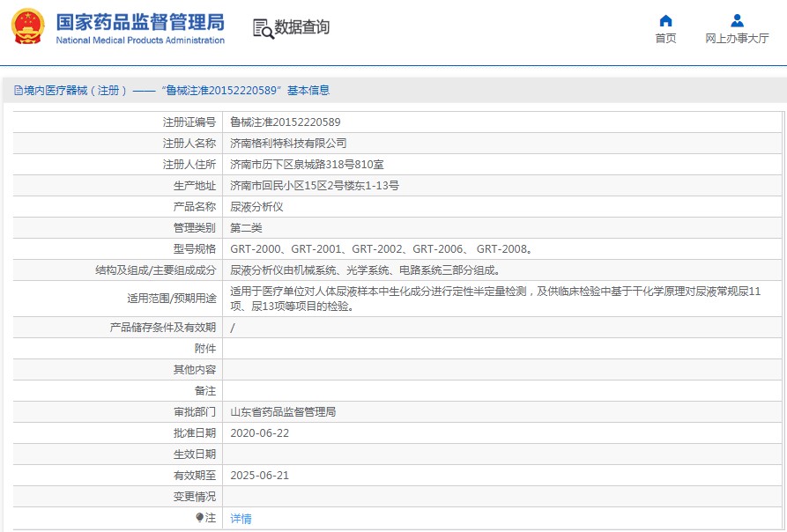Click the 网上办事大厅 user icon

(x=737, y=20)
